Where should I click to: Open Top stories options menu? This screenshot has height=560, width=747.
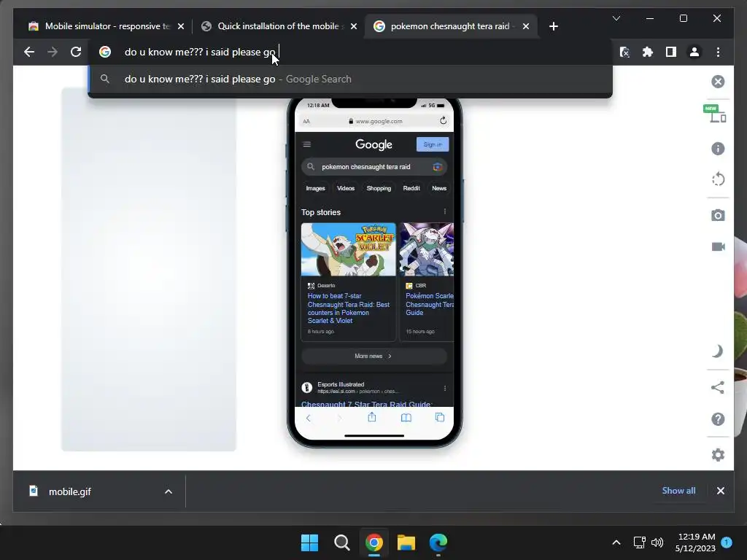pos(445,211)
